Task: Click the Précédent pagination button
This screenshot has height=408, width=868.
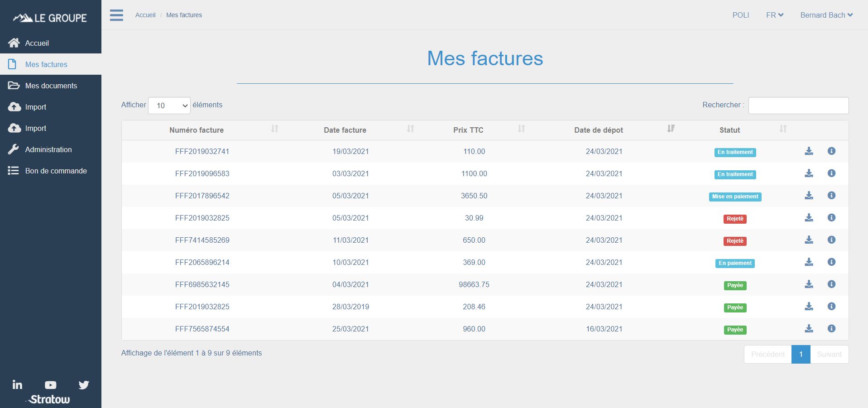Action: click(768, 354)
